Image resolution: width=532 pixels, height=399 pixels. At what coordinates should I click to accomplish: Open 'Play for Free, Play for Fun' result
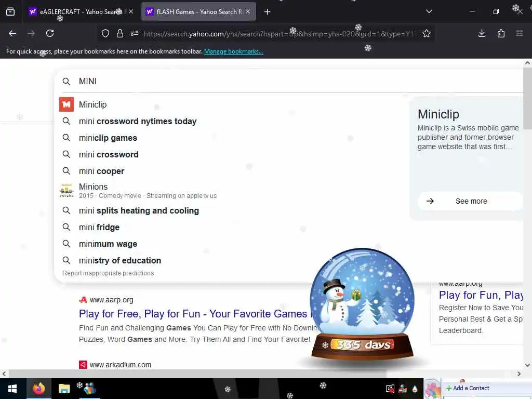pyautogui.click(x=195, y=313)
